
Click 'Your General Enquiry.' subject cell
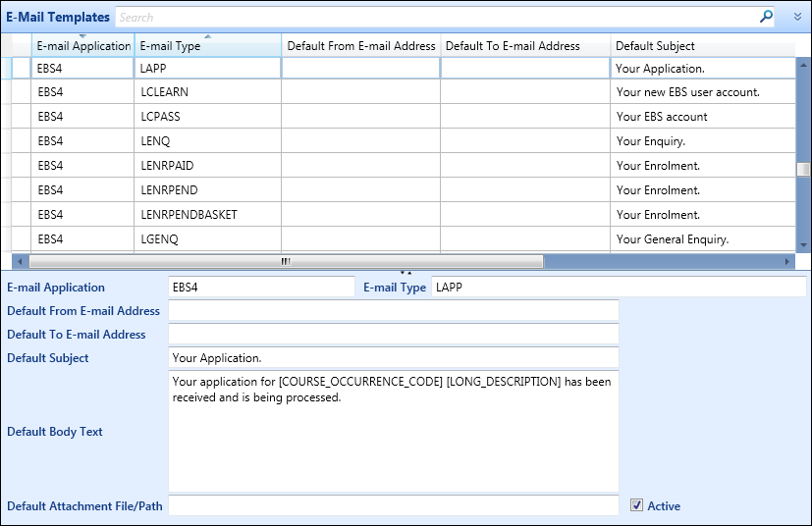[703, 239]
